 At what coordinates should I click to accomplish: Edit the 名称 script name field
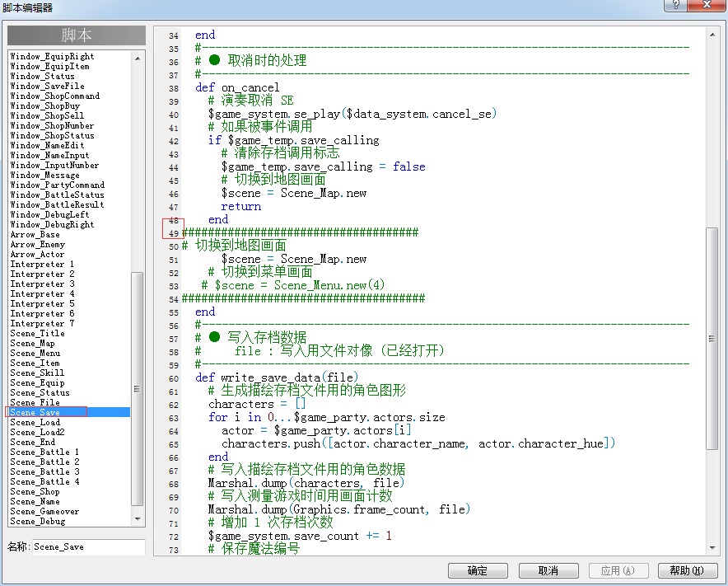(x=89, y=547)
